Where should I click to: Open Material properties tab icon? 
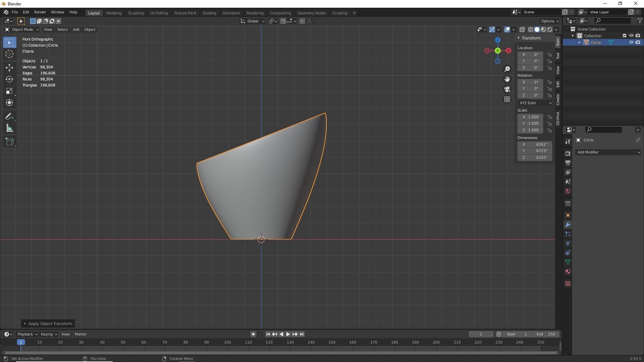pyautogui.click(x=568, y=271)
